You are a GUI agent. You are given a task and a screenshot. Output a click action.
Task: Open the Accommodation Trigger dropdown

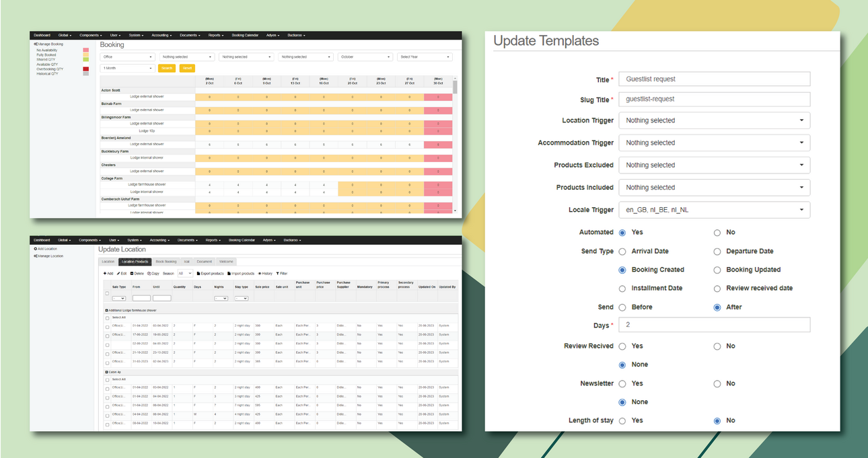coord(714,143)
